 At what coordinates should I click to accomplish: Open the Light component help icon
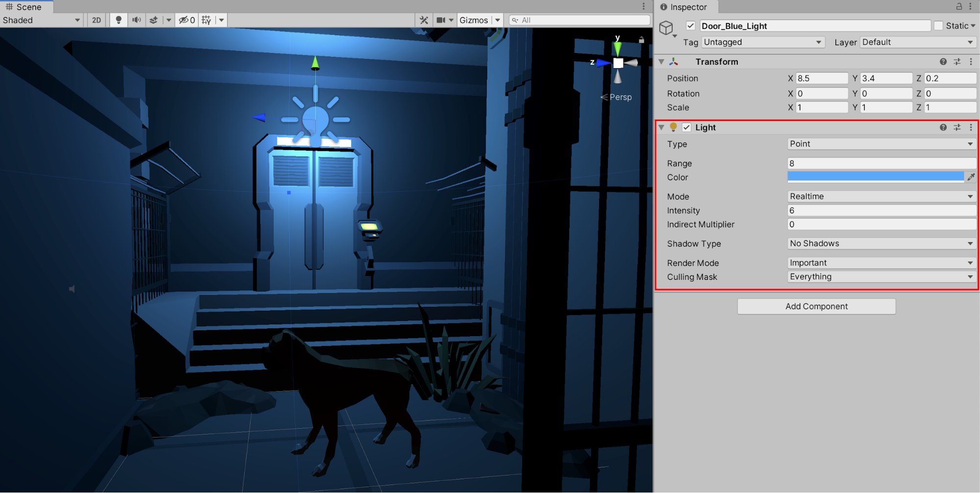pos(943,127)
